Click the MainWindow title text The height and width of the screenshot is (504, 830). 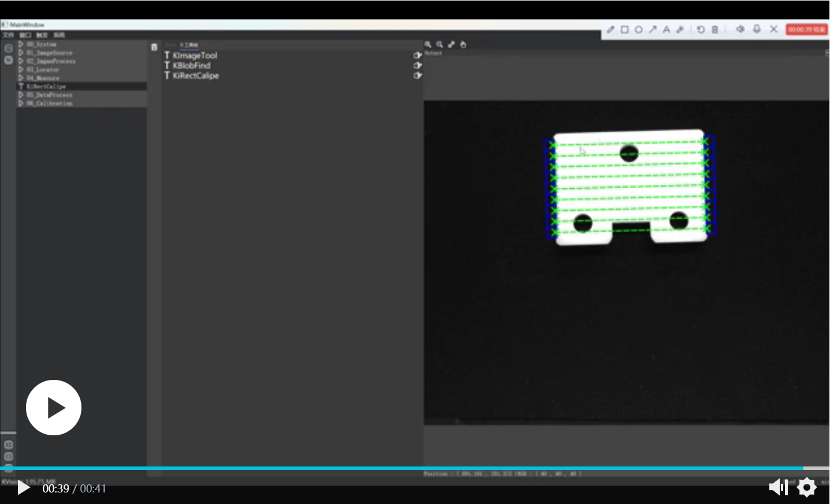[27, 25]
